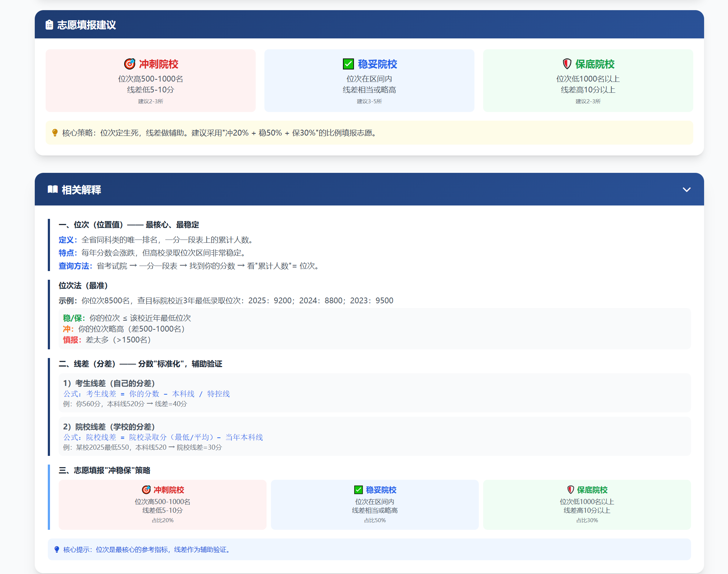The height and width of the screenshot is (574, 728).
Task: Click heading 二、线差（分差）
Action: (x=141, y=364)
